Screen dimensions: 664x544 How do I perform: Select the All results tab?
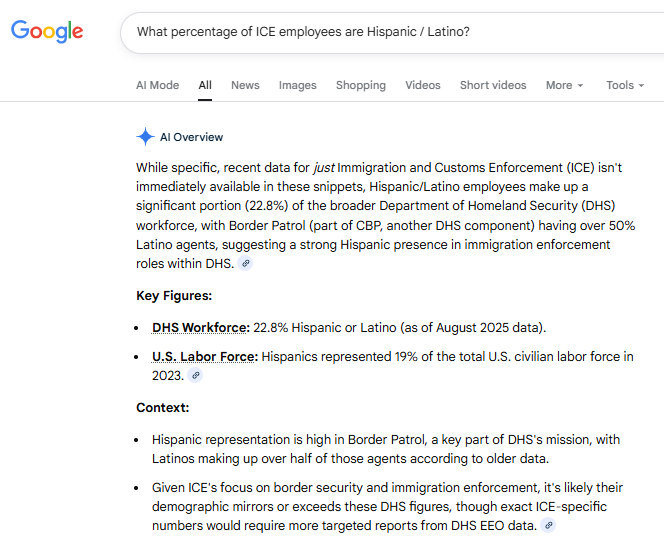(x=205, y=85)
